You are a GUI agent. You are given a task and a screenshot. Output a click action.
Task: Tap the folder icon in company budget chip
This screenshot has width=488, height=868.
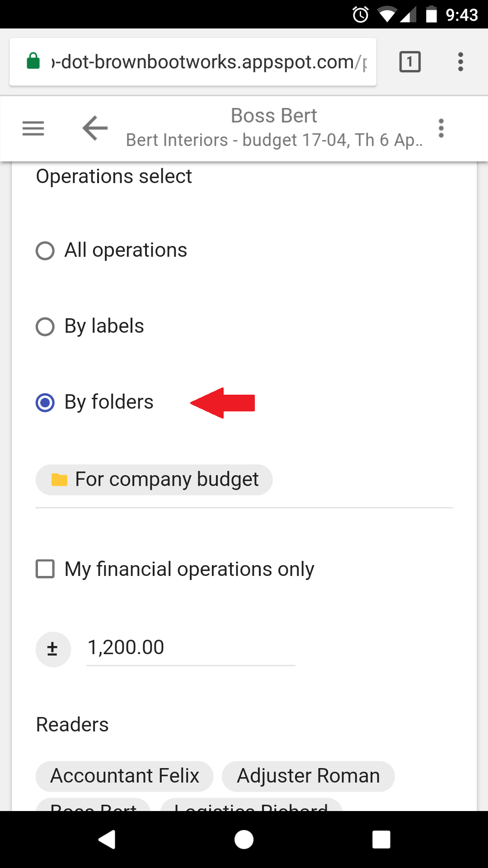coord(59,480)
